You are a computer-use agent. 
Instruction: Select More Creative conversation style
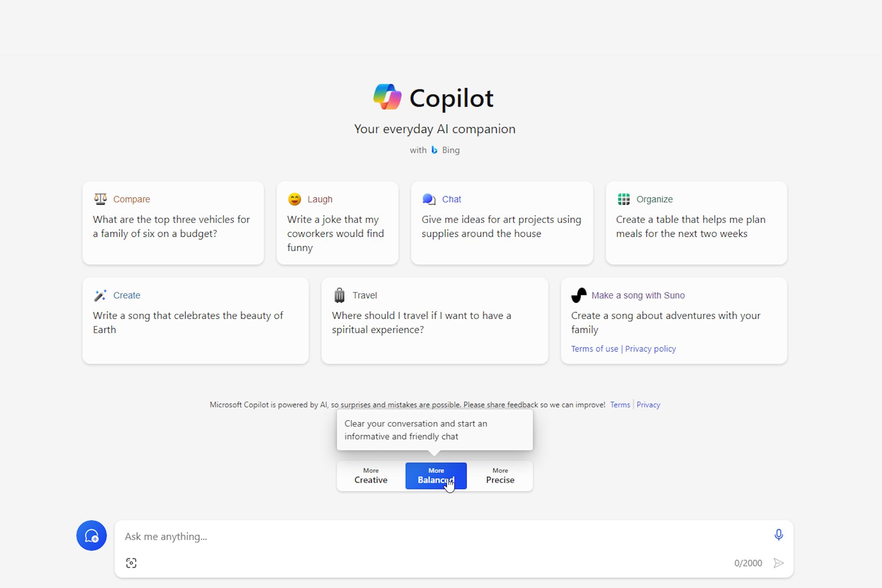click(370, 476)
